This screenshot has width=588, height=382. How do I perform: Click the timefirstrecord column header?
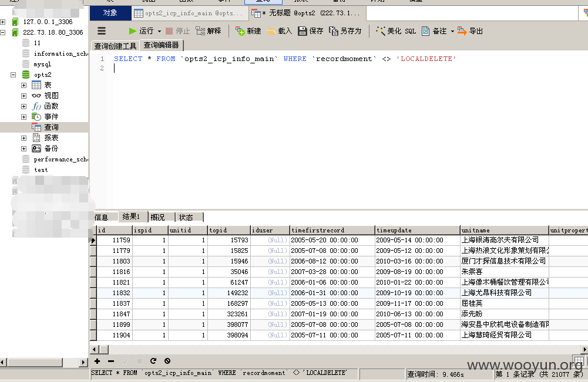(332, 231)
